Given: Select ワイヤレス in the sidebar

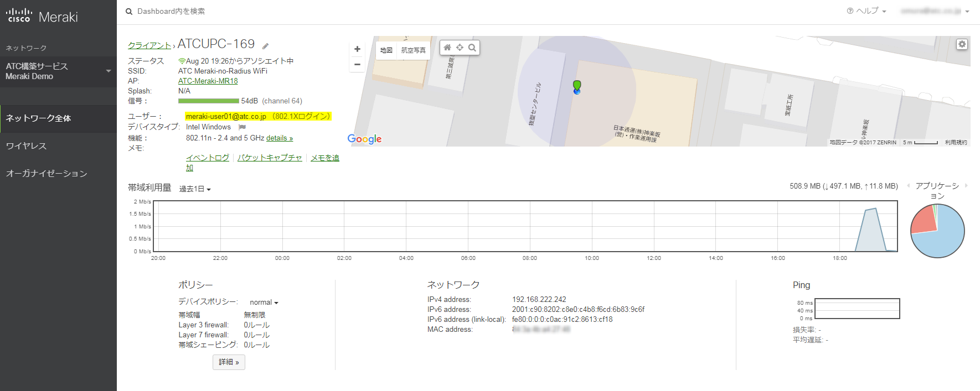Looking at the screenshot, I should pos(58,146).
